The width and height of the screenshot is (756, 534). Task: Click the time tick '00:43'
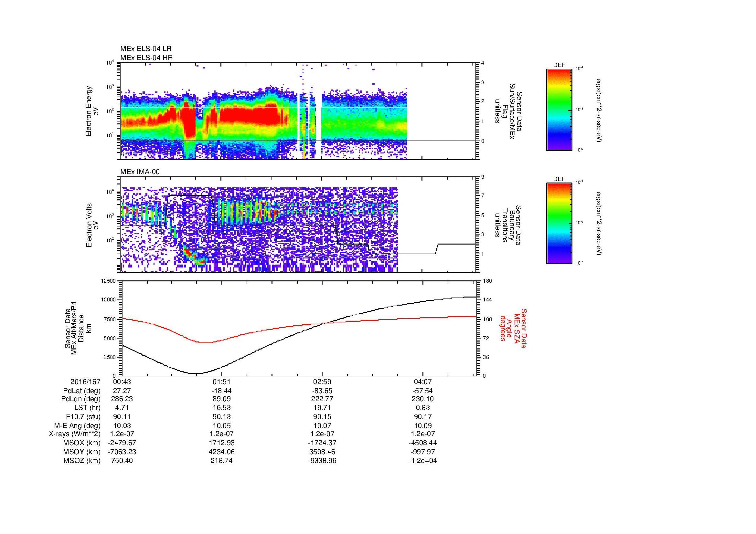[x=122, y=382]
